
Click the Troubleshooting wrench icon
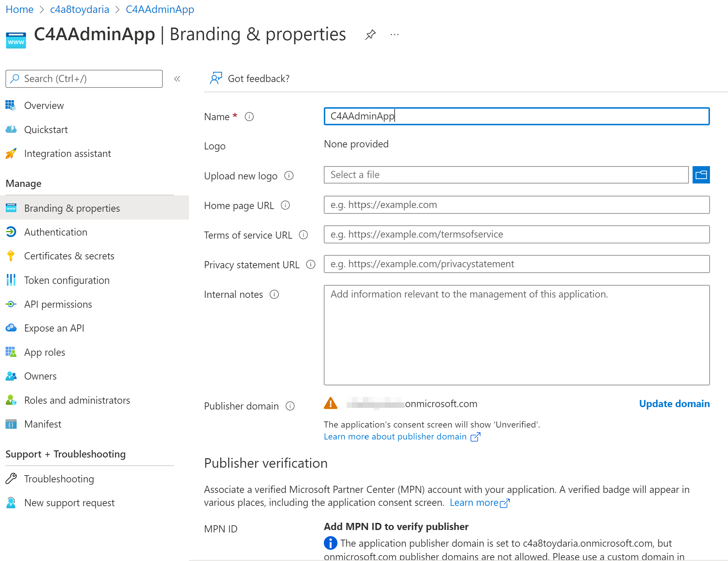(11, 479)
